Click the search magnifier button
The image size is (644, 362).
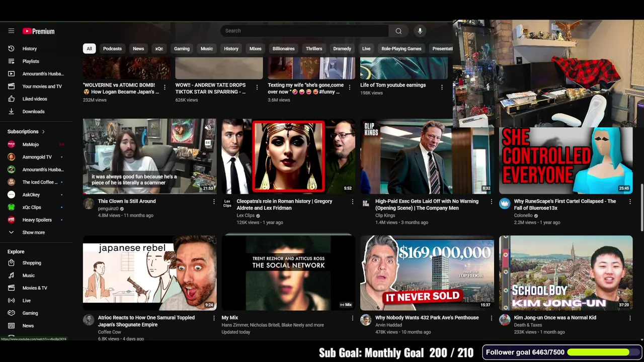398,31
